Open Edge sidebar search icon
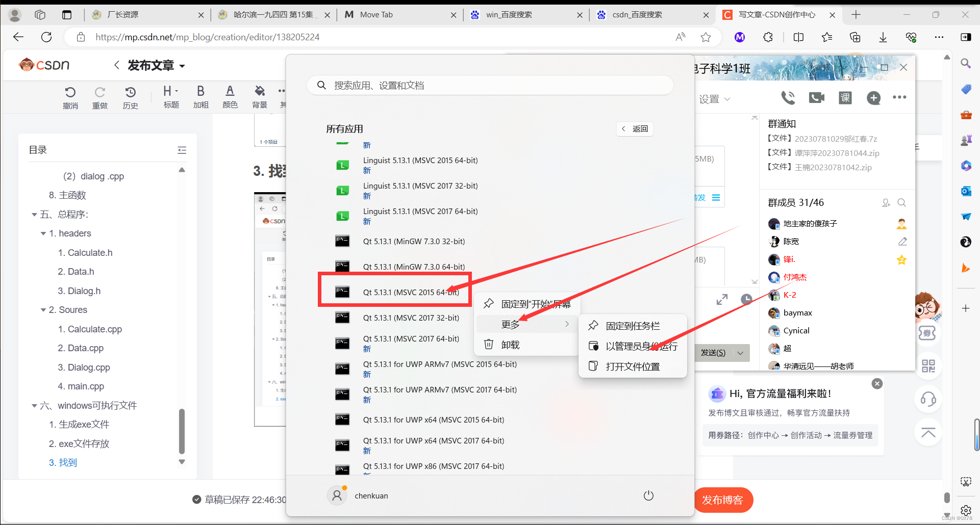The width and height of the screenshot is (980, 525). [965, 63]
